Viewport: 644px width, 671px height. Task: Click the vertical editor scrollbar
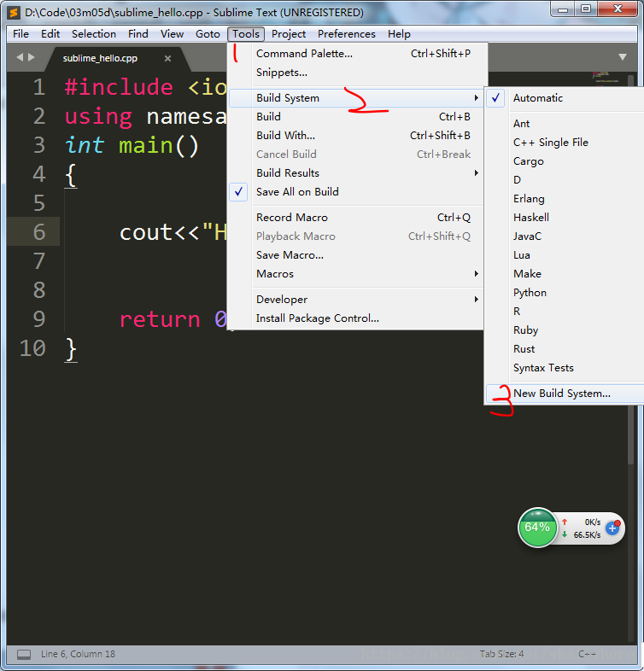pos(630,270)
